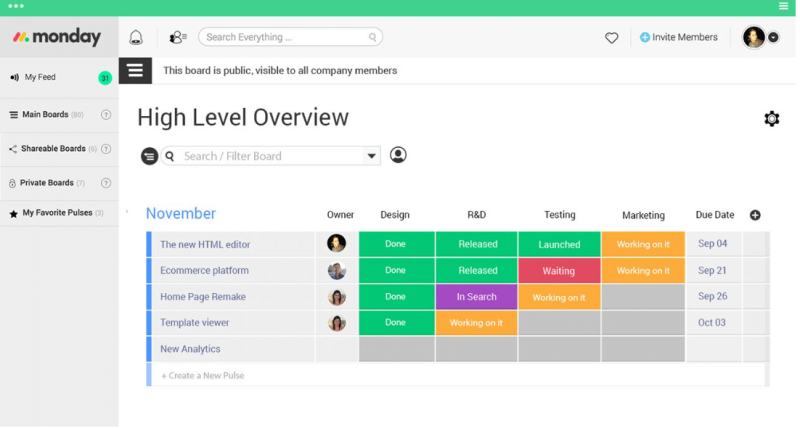Change R&D status In Search

click(477, 297)
